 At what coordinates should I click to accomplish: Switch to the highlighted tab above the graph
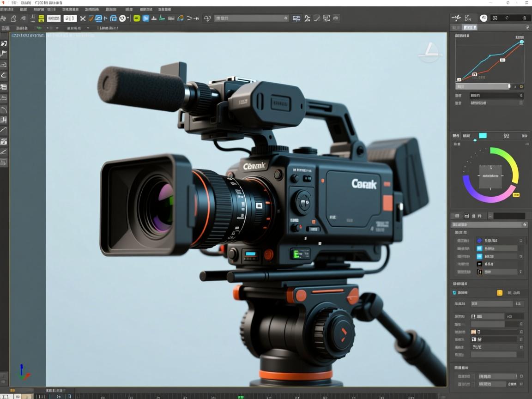(x=470, y=28)
